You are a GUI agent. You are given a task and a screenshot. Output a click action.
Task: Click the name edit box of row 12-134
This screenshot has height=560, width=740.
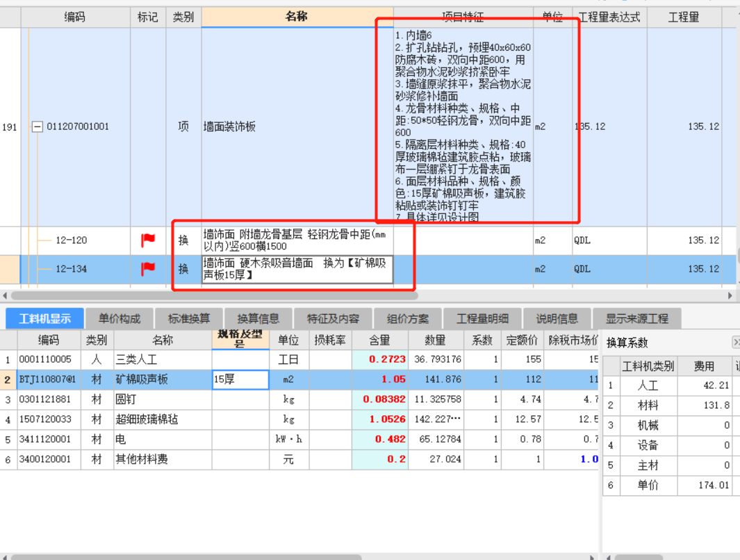(x=297, y=269)
